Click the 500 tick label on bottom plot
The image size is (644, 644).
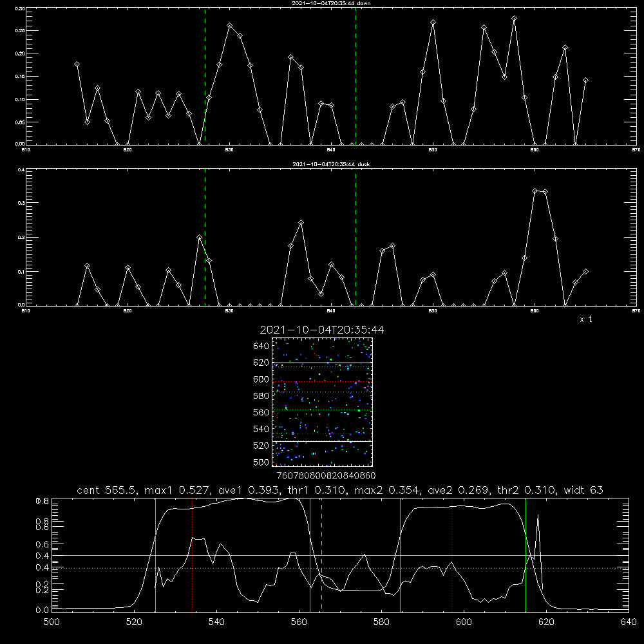coord(52,621)
